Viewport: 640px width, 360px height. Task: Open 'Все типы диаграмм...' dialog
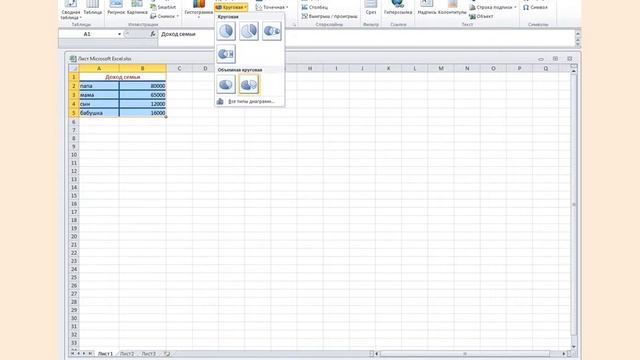250,101
